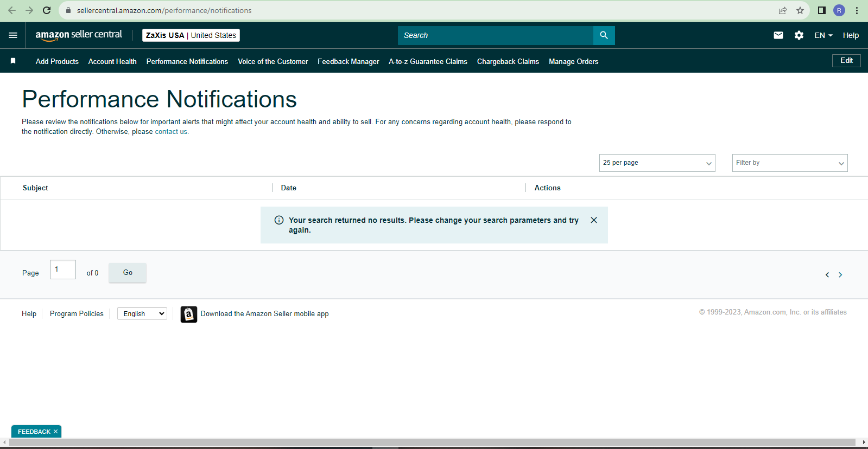Toggle the browser side panel
Viewport: 868px width, 449px height.
point(822,10)
